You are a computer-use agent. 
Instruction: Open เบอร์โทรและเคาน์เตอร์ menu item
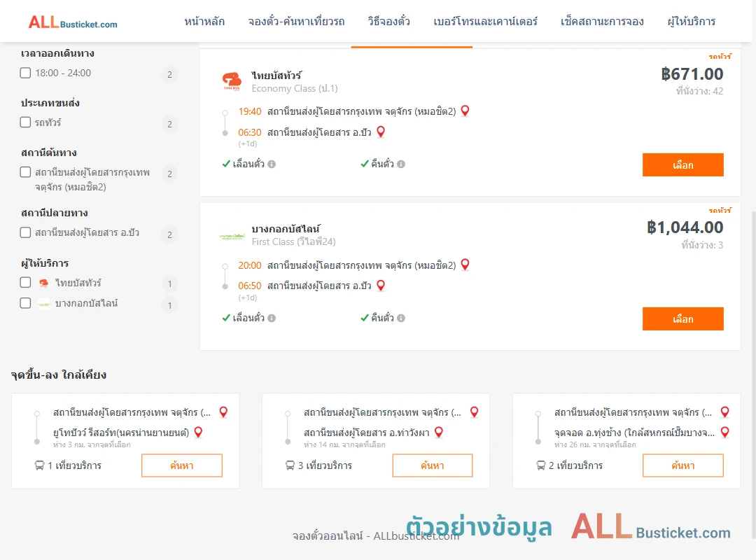pos(485,22)
